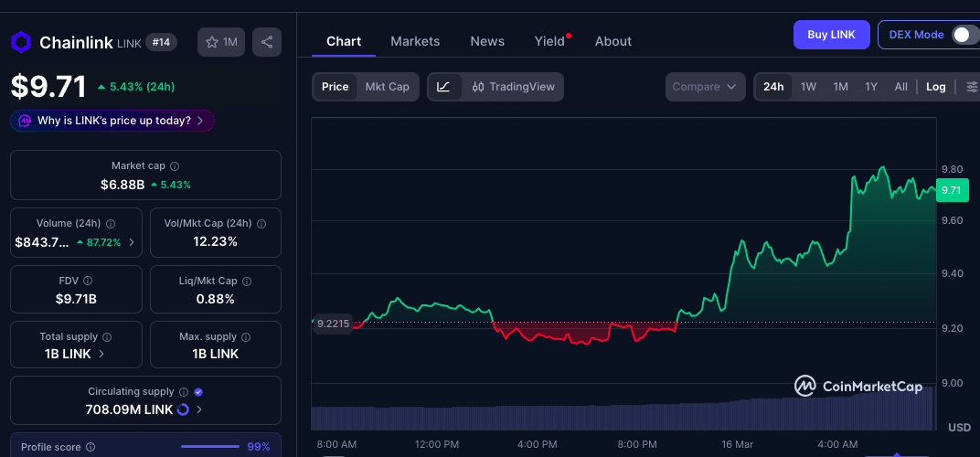Click info icon next to Profile score

coord(91,447)
